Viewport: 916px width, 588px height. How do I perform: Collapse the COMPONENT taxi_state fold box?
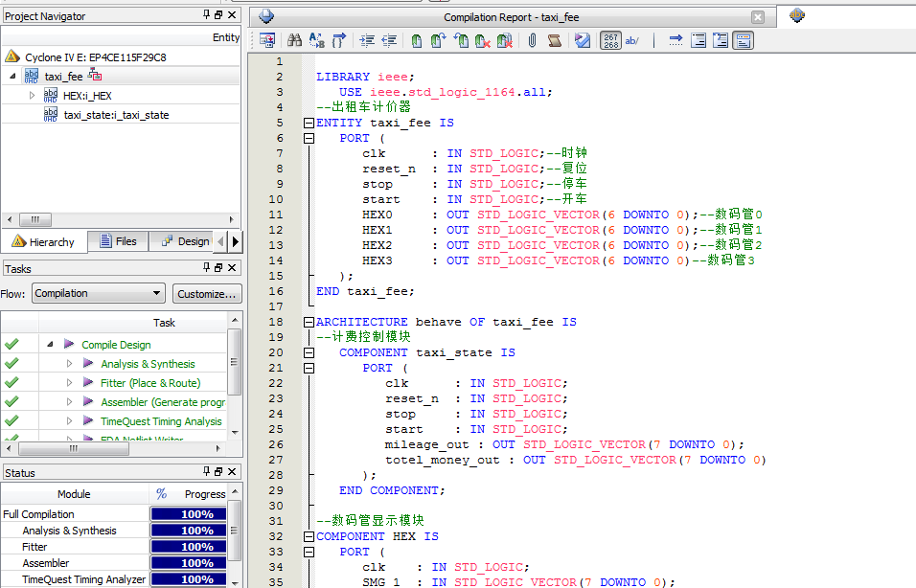click(308, 352)
